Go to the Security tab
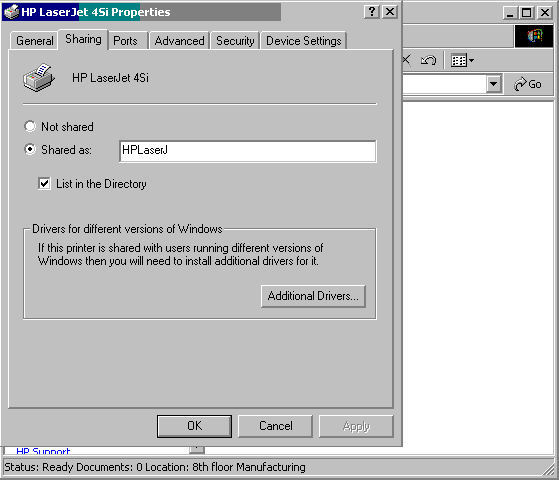 coord(235,41)
